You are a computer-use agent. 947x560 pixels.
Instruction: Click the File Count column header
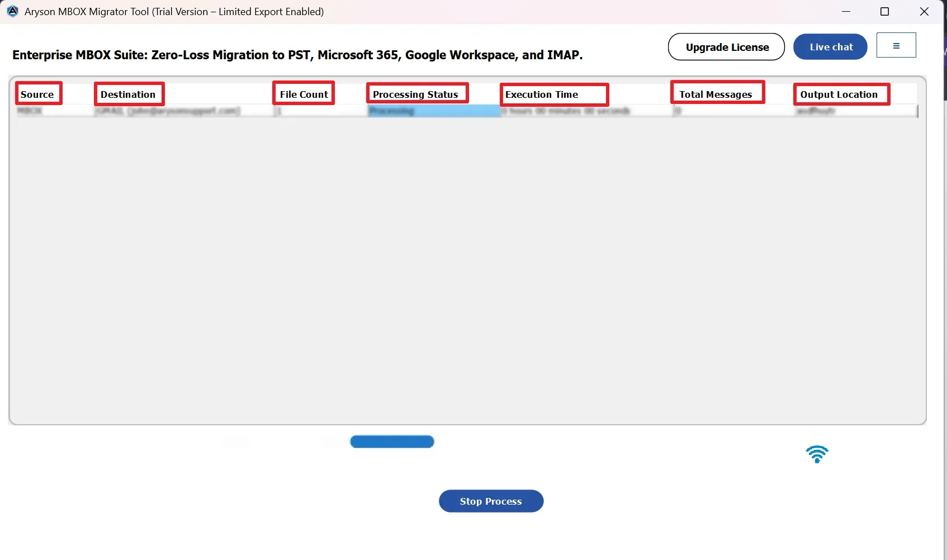tap(304, 93)
